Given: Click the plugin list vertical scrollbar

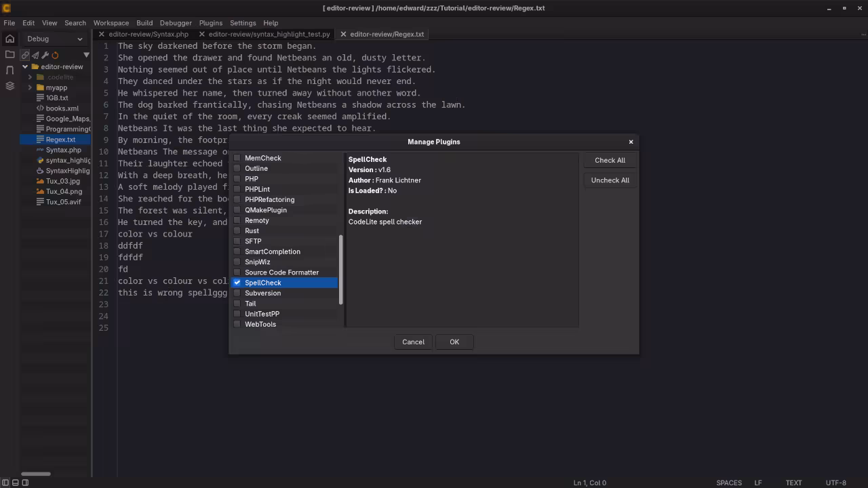Looking at the screenshot, I should 341,270.
